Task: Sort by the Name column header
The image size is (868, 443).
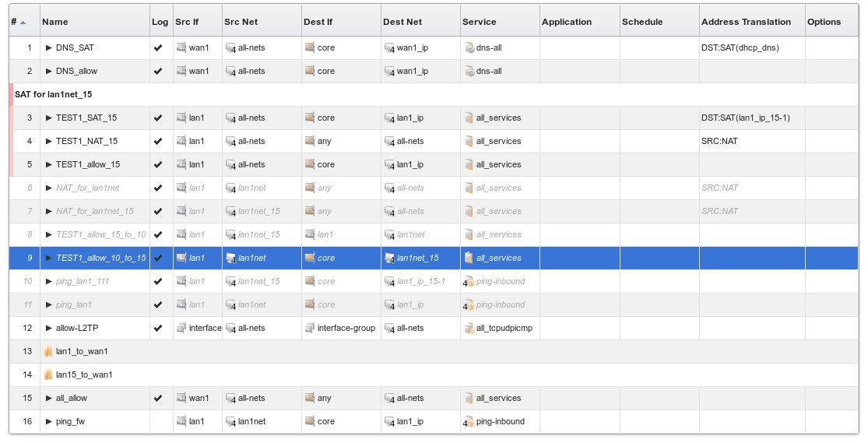Action: 55,22
